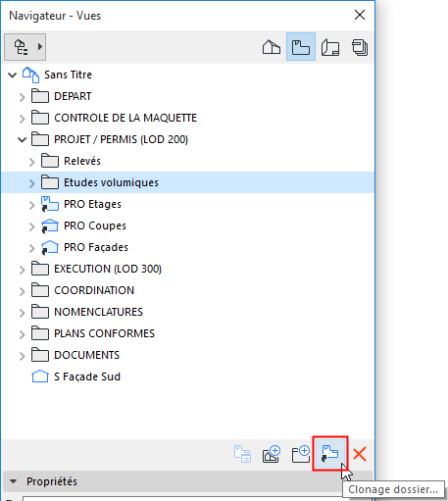This screenshot has width=448, height=501.
Task: Collapse the Propriétés section triangle
Action: point(14,481)
